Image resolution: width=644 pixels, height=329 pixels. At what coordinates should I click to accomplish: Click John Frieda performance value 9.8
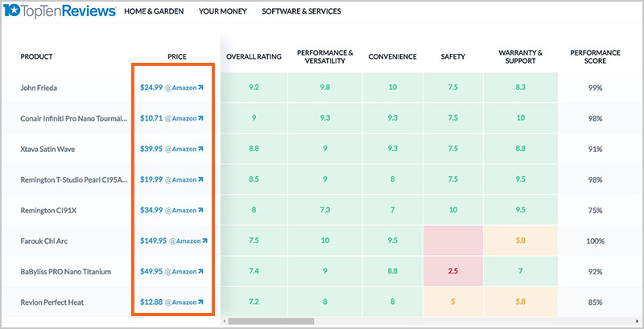tap(325, 88)
